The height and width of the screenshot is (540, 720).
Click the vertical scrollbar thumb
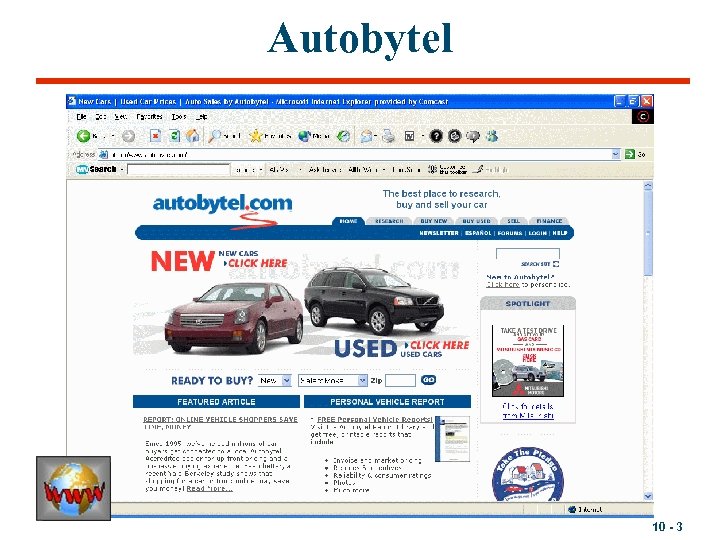tap(648, 233)
